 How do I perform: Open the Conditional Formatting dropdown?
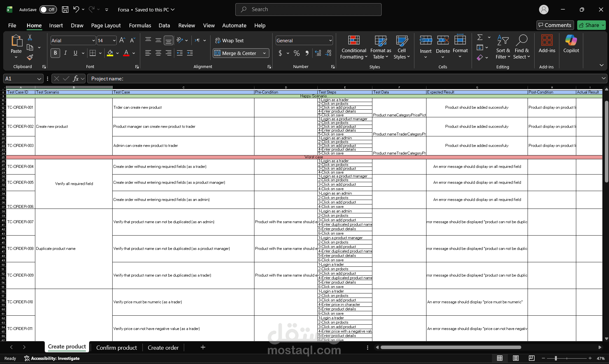[x=354, y=47]
